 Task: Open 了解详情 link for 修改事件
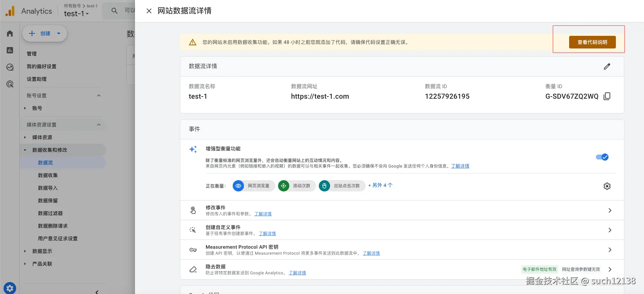click(x=263, y=214)
